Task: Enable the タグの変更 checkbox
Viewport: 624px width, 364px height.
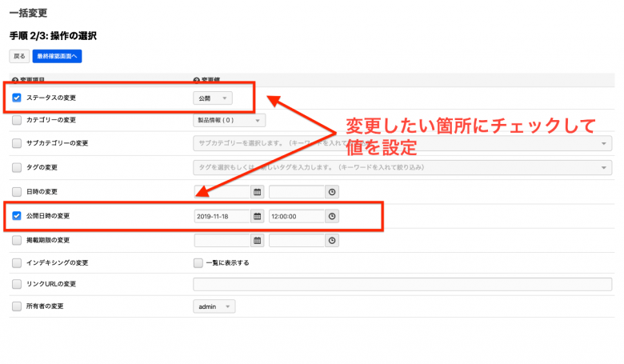Action: 17,167
